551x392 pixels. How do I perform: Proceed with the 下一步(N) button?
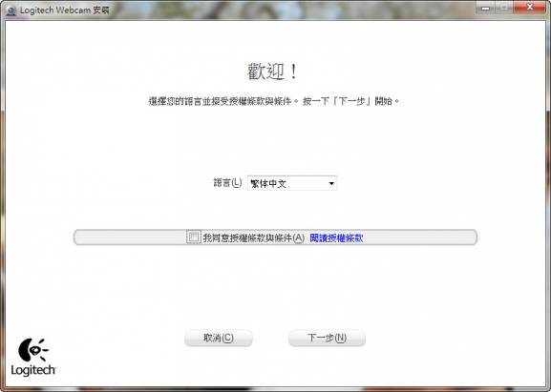click(327, 338)
